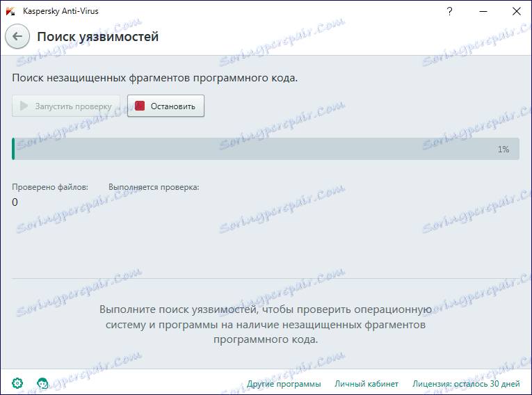Click the checked files count 0
532x395 pixels.
(x=15, y=202)
